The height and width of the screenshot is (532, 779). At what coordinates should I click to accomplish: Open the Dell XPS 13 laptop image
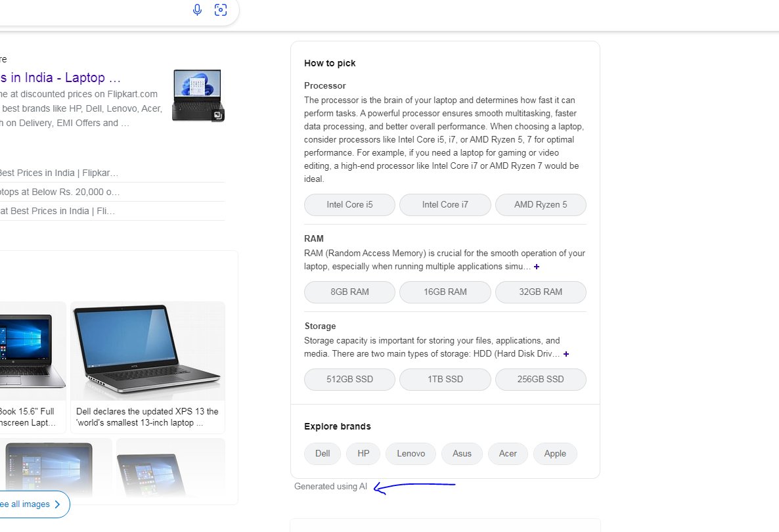(147, 351)
